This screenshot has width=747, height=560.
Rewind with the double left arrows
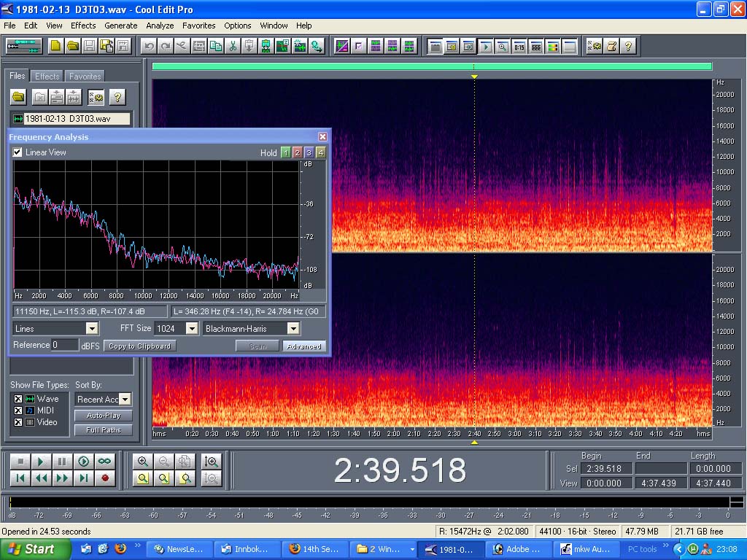point(41,478)
